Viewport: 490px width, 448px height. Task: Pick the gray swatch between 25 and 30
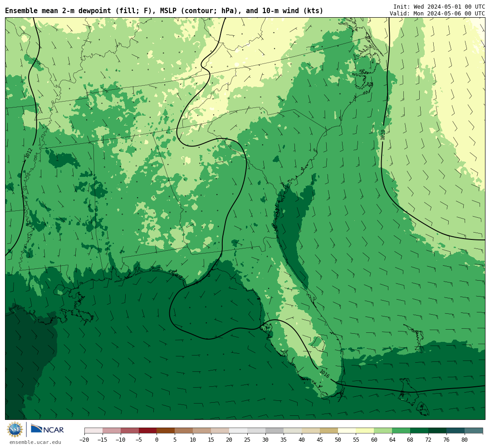pos(256,431)
